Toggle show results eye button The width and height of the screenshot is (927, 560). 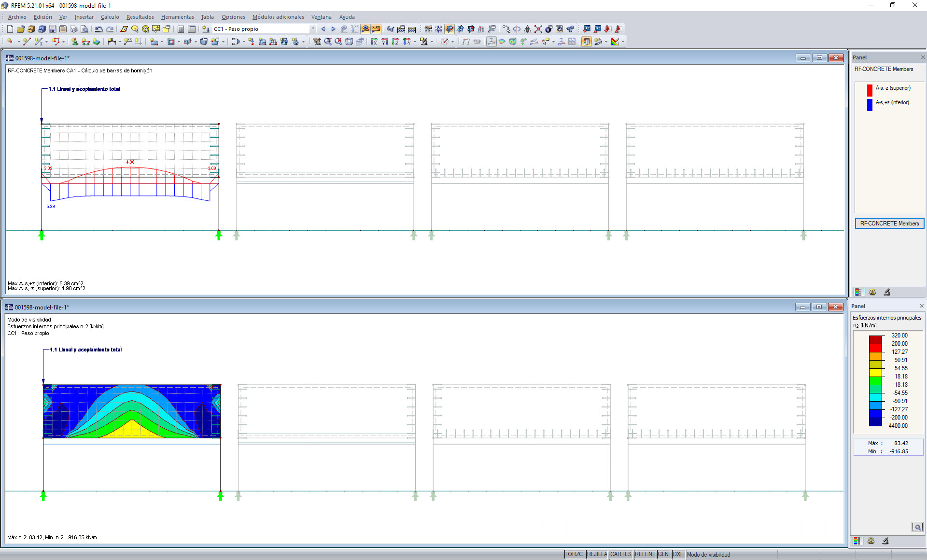(x=365, y=29)
